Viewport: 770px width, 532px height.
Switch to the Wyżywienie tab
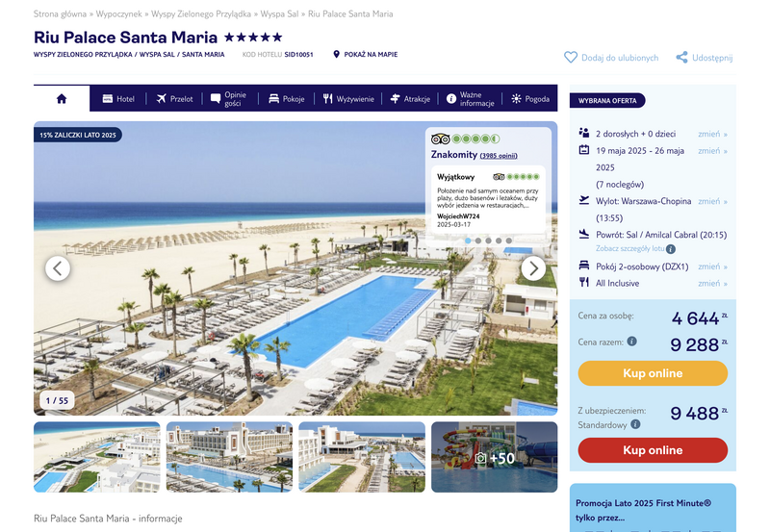(x=348, y=99)
